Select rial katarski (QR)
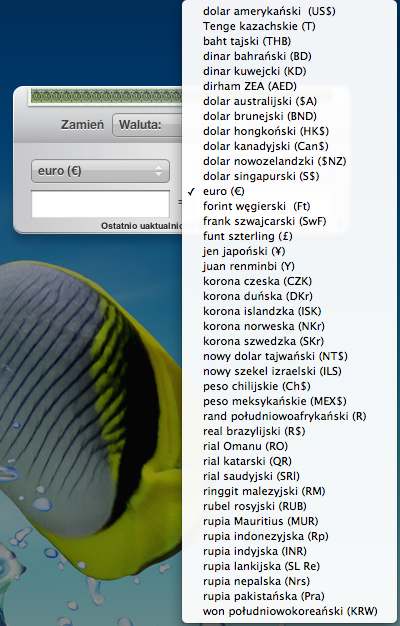 [289, 462]
